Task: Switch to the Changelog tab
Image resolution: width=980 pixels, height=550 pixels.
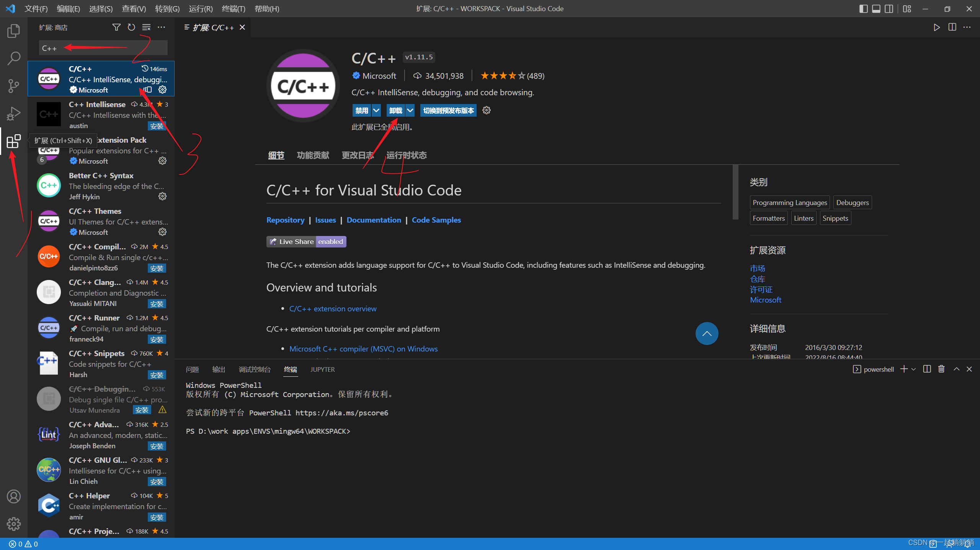Action: [x=358, y=155]
